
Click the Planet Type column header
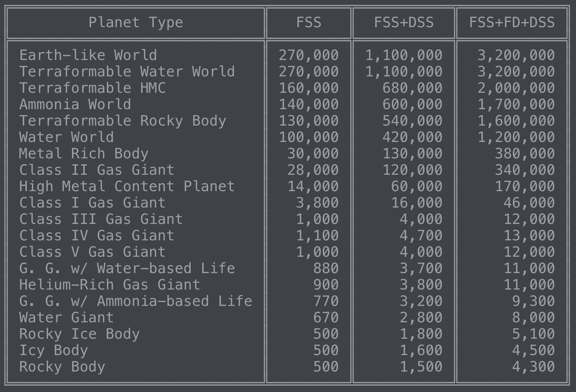tap(136, 23)
